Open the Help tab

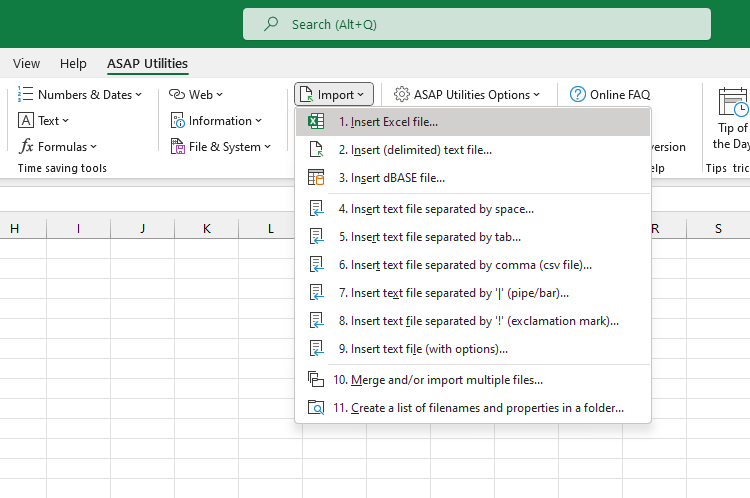tap(73, 63)
